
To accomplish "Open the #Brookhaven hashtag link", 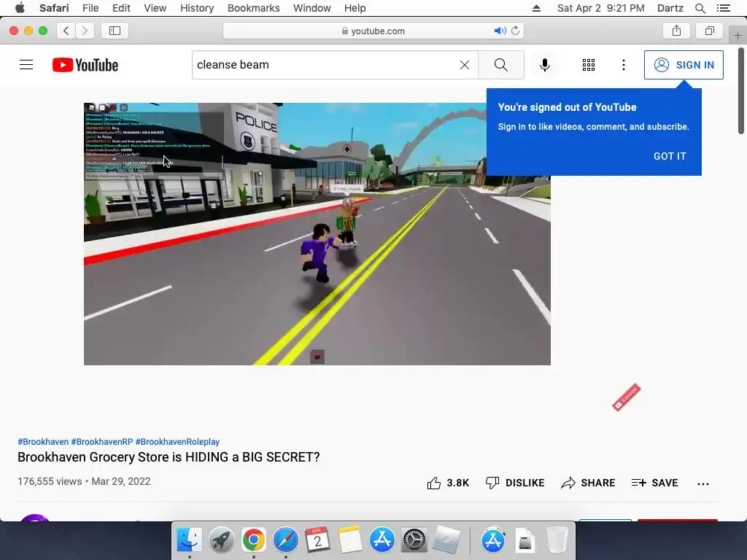I will [x=43, y=442].
